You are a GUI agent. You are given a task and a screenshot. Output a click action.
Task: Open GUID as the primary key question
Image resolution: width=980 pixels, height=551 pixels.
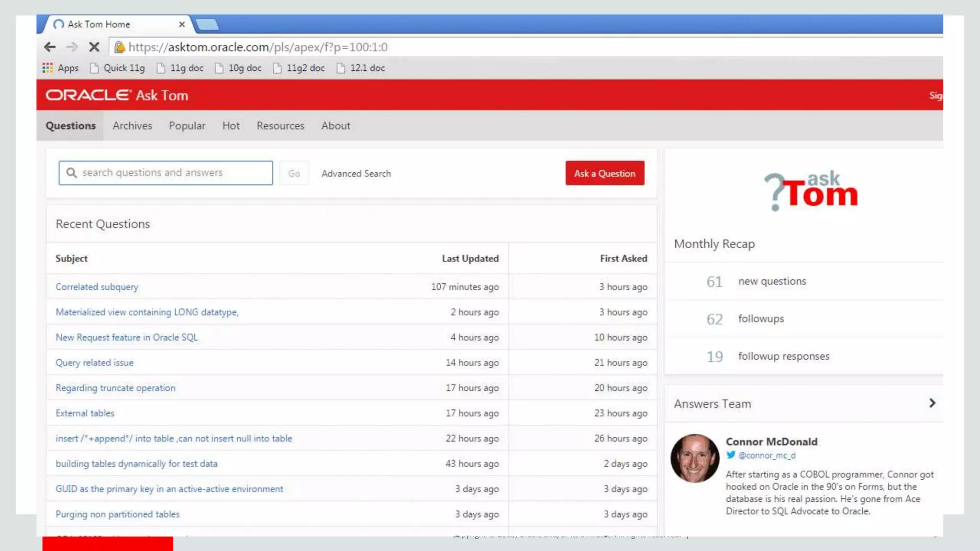pos(169,489)
